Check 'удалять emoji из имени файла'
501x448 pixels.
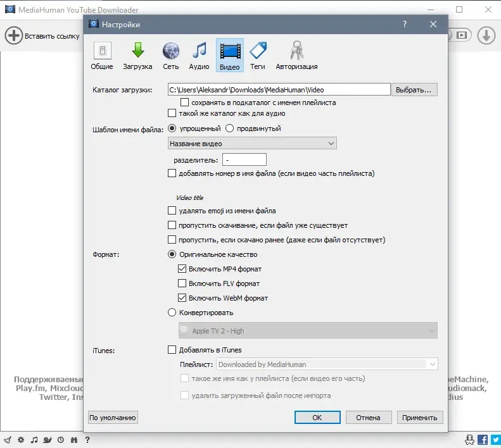[172, 211]
